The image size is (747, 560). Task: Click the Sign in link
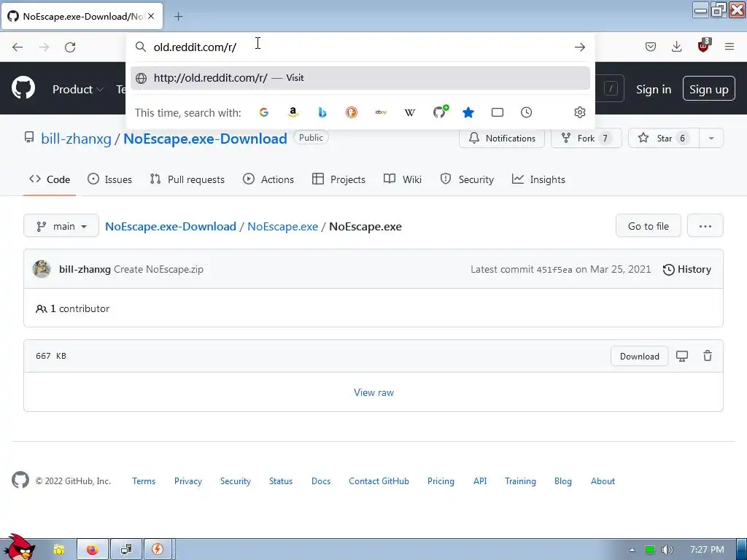(x=654, y=90)
